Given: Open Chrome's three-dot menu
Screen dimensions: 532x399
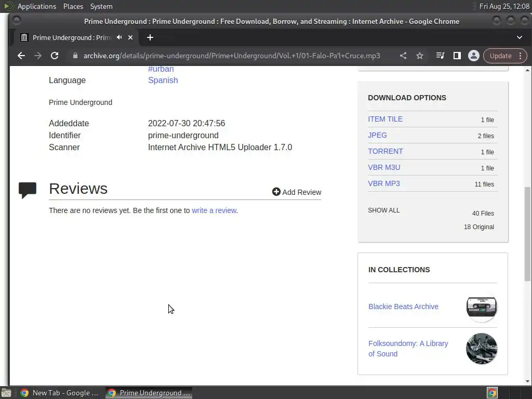Looking at the screenshot, I should (x=521, y=56).
